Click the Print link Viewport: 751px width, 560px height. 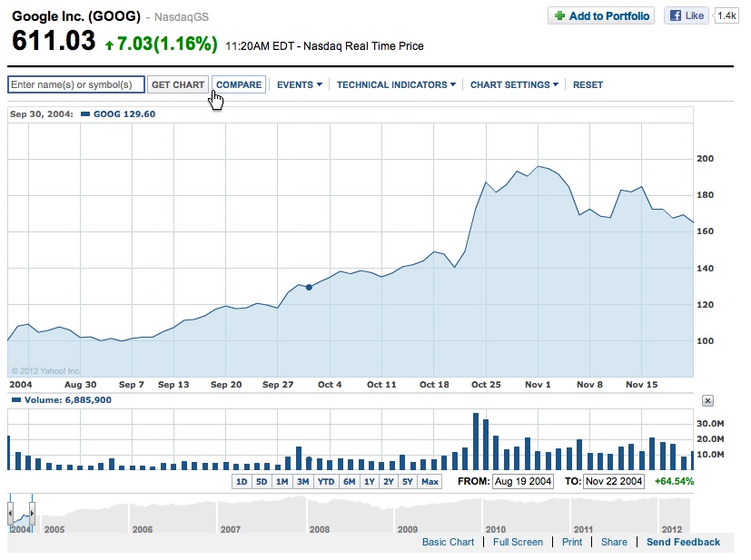pos(572,542)
